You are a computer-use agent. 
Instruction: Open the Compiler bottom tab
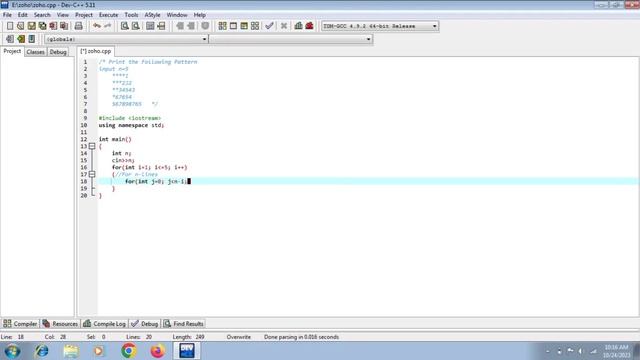(20, 324)
